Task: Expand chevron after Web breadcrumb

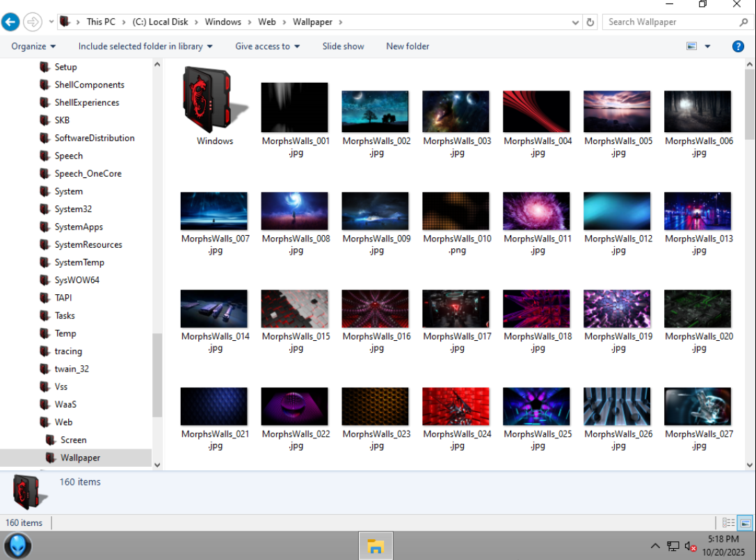Action: 284,22
